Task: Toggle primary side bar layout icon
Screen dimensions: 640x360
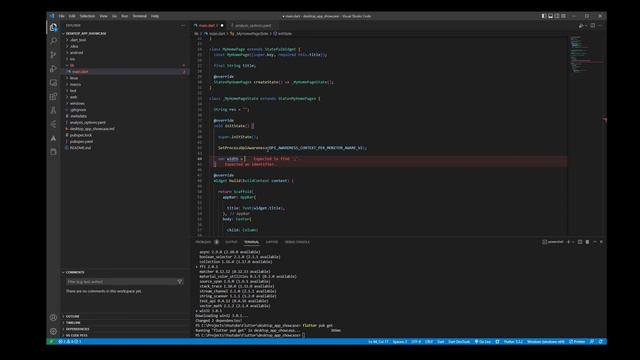Action: pyautogui.click(x=544, y=16)
